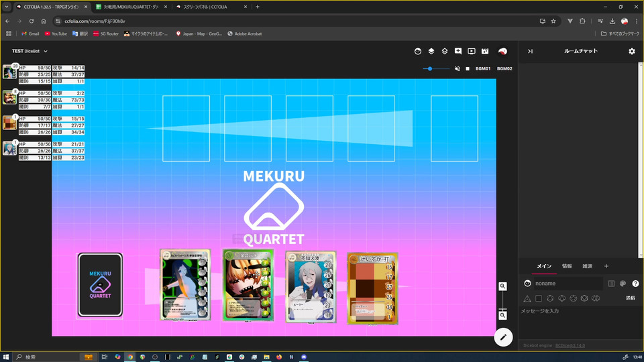This screenshot has height=362, width=644.
Task: Open the YouTube bookmark
Action: coord(56,34)
